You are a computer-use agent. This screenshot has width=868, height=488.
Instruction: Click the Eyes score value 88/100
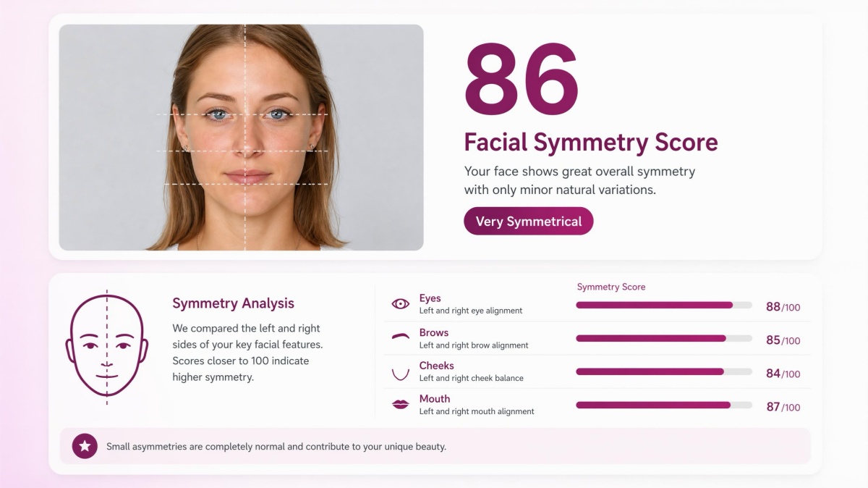point(783,307)
